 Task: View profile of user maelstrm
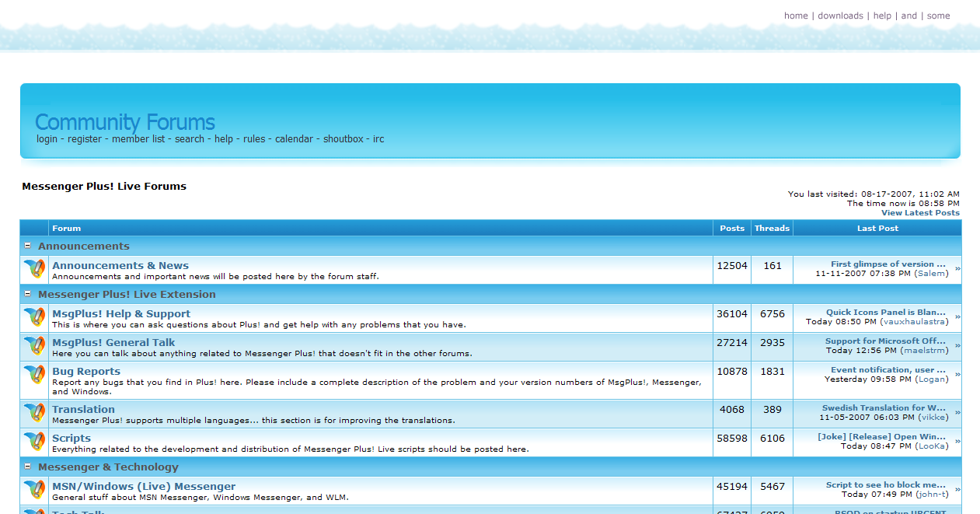[925, 351]
